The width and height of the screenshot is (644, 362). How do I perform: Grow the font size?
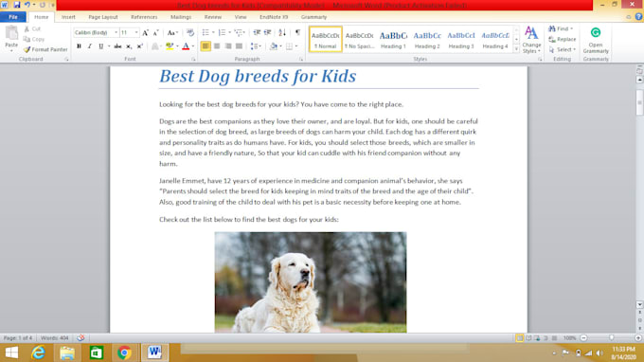(x=145, y=32)
